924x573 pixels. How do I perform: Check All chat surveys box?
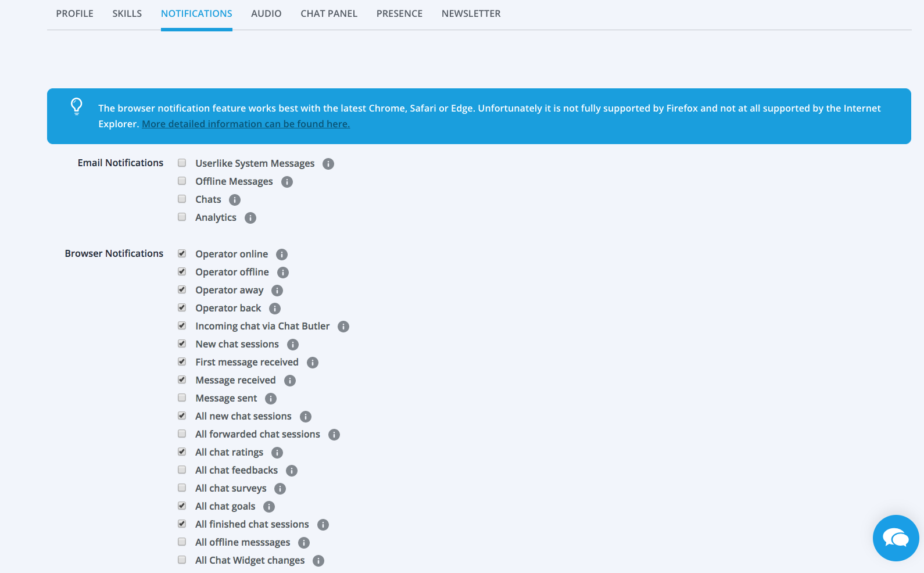point(182,488)
